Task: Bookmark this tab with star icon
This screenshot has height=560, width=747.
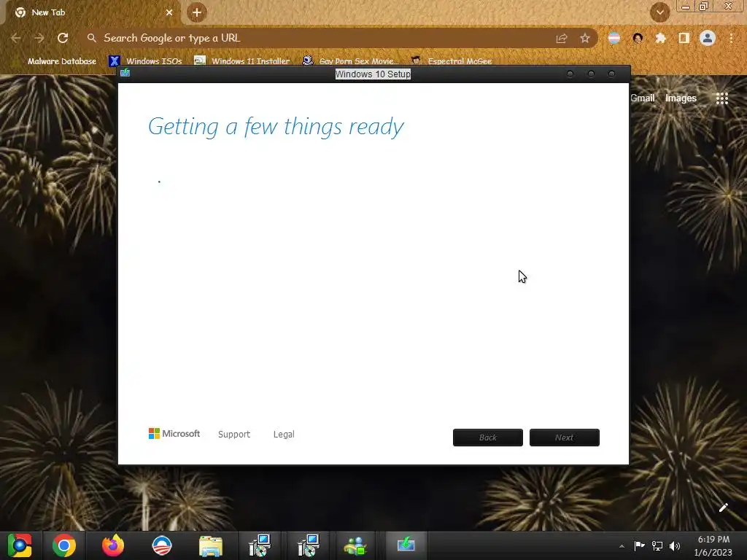Action: 585,38
